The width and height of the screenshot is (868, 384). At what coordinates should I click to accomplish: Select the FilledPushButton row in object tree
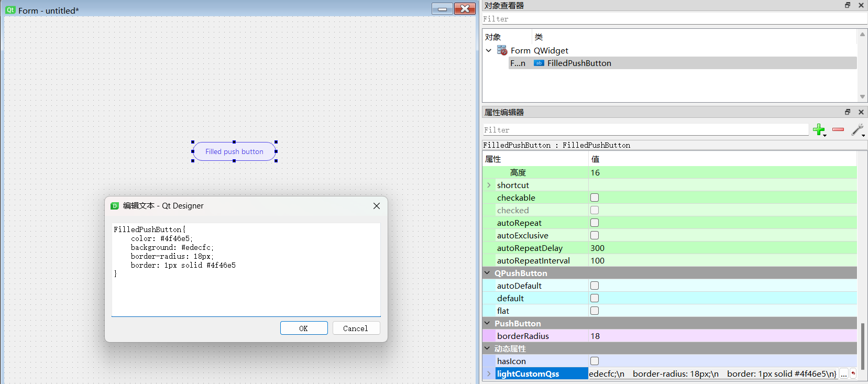[579, 63]
